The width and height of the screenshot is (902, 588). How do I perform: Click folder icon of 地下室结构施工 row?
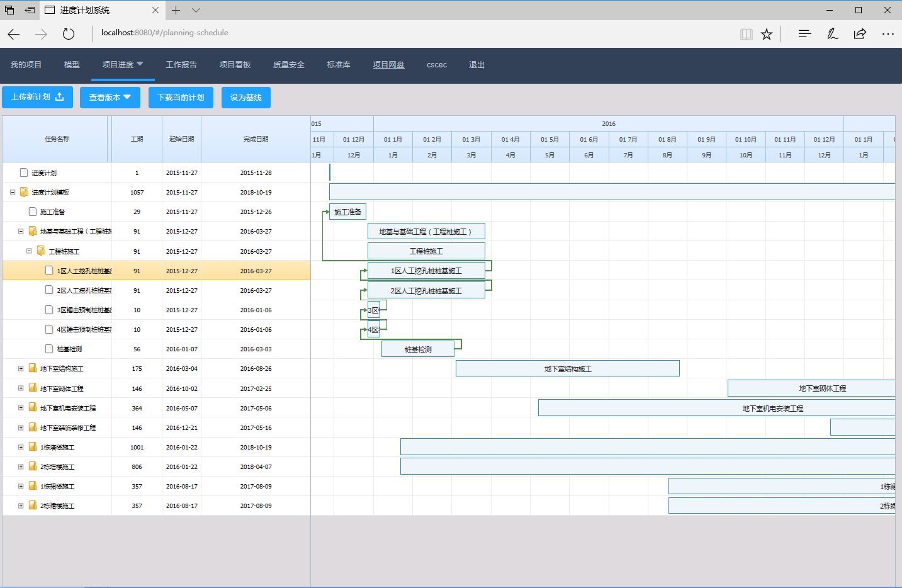point(33,368)
